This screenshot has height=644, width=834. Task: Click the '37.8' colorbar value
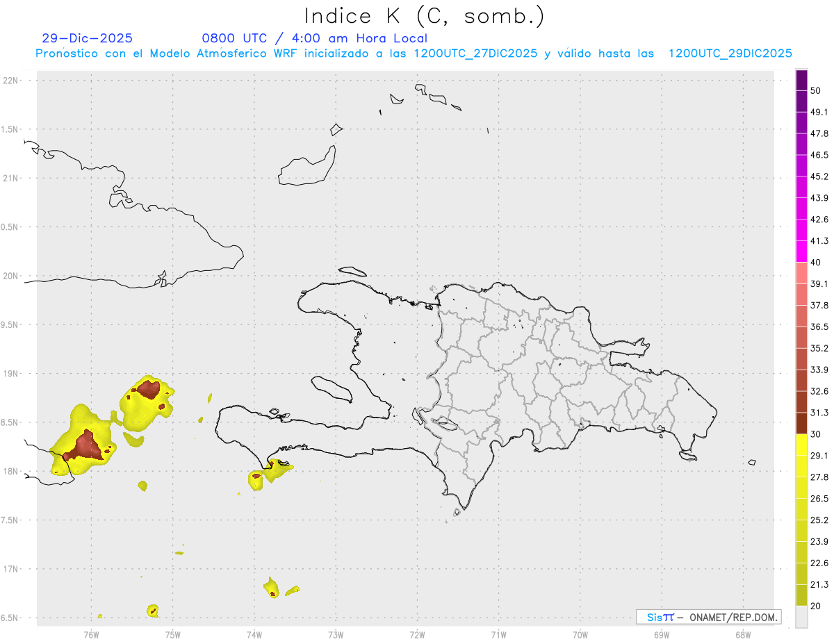[x=820, y=306]
